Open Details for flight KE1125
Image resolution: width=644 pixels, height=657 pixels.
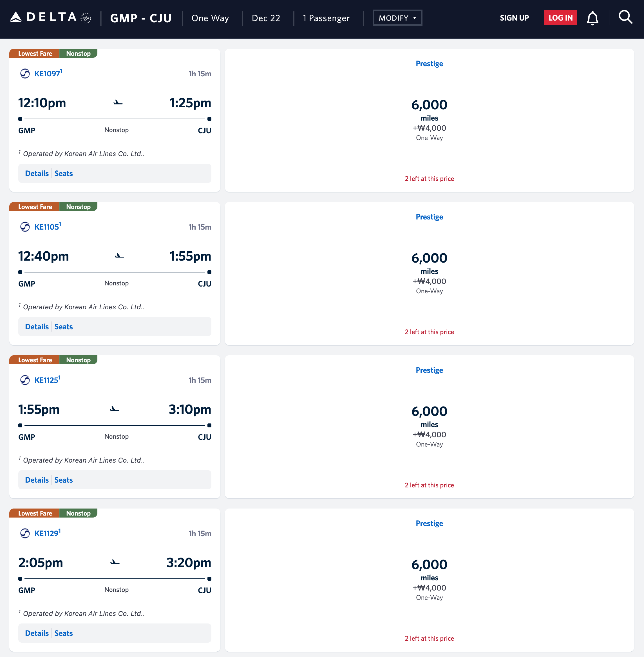click(37, 480)
